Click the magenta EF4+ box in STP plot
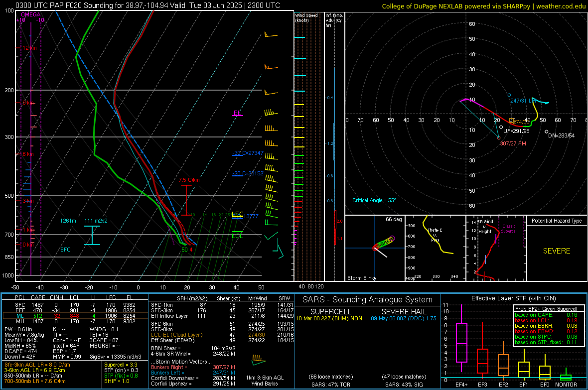This screenshot has width=588, height=390. pos(461,342)
